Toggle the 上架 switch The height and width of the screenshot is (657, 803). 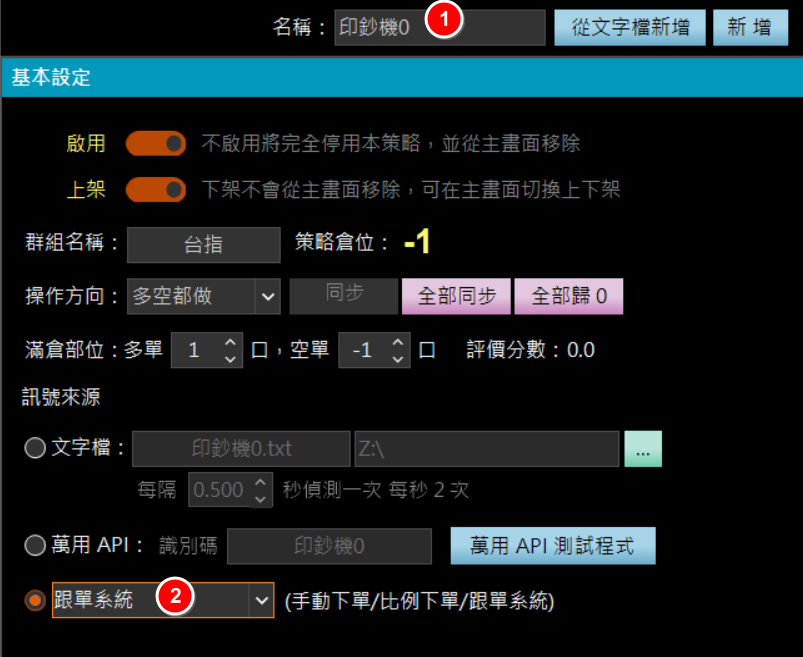click(156, 189)
